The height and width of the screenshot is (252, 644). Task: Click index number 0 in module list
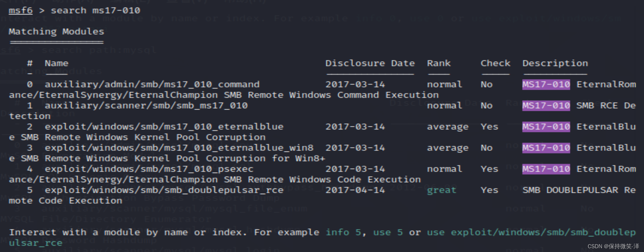pos(30,84)
